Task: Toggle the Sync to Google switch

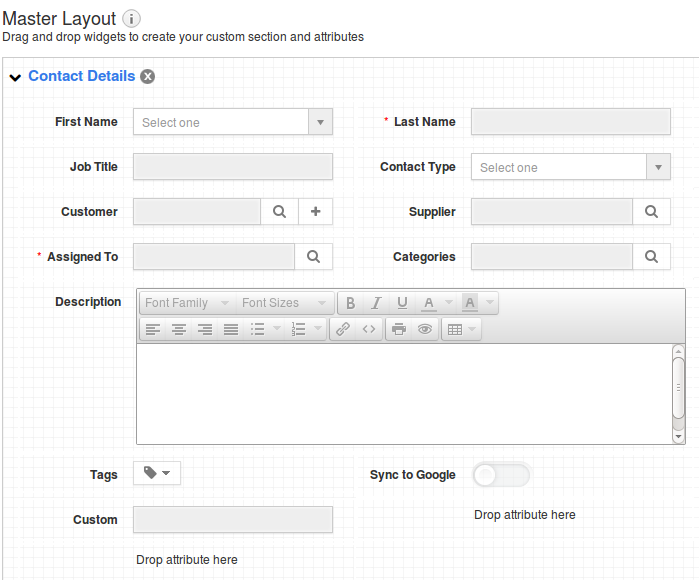Action: pos(500,475)
